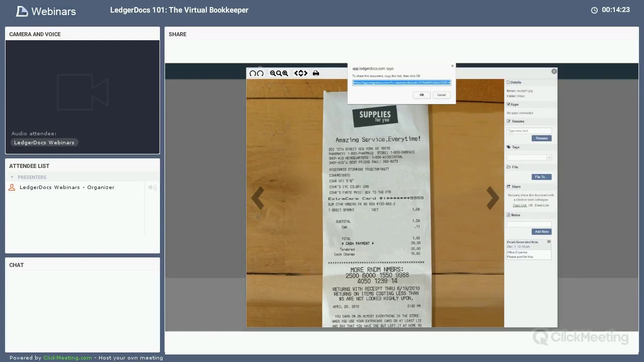Rotate the receipt image counterclockwise

[253, 73]
